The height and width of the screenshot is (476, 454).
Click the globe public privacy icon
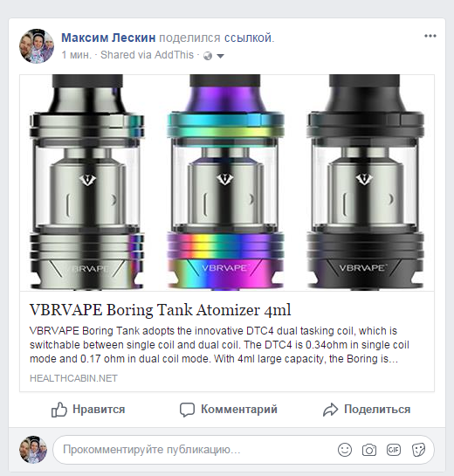208,56
